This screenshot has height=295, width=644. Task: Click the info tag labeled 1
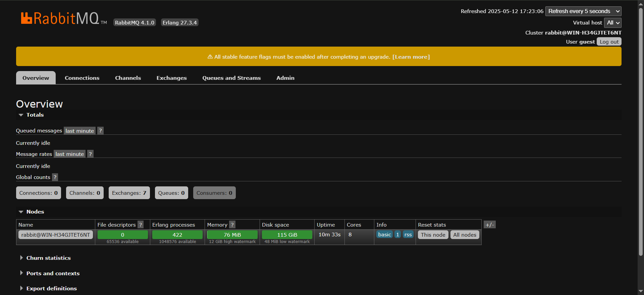tap(398, 234)
